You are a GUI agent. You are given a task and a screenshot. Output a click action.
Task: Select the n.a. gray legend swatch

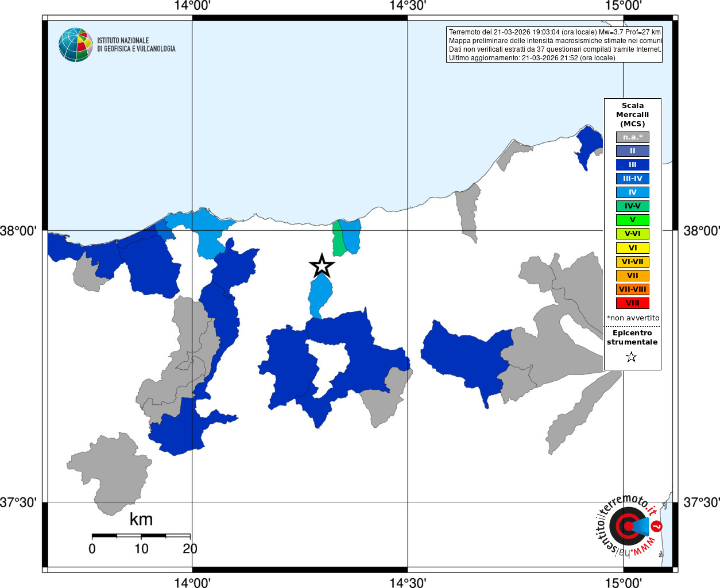coord(633,137)
